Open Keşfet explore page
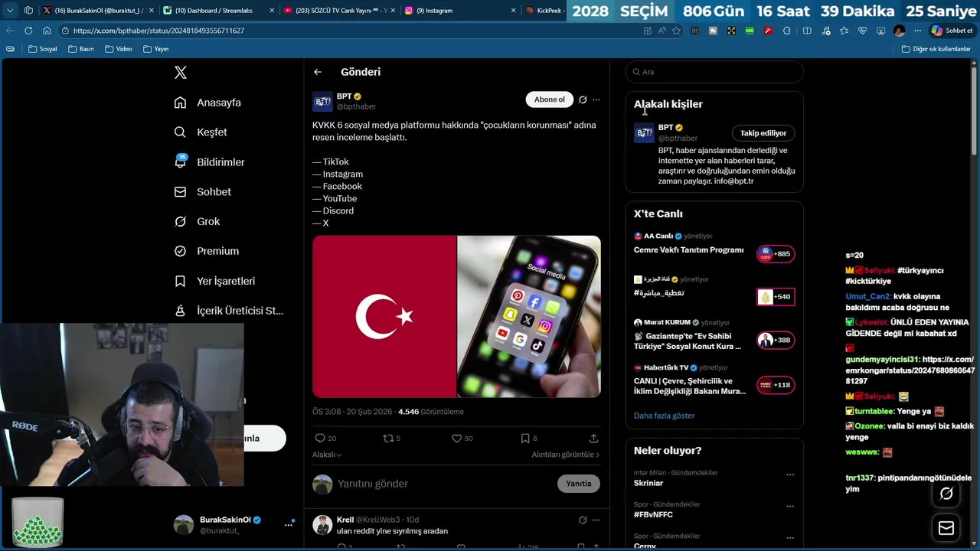The height and width of the screenshot is (551, 980). coord(201,132)
